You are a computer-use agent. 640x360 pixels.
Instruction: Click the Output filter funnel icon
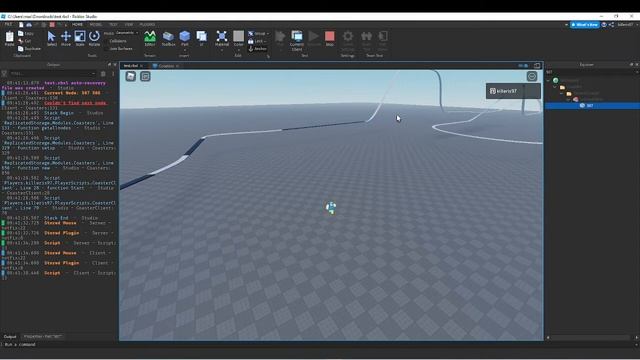coord(4,73)
